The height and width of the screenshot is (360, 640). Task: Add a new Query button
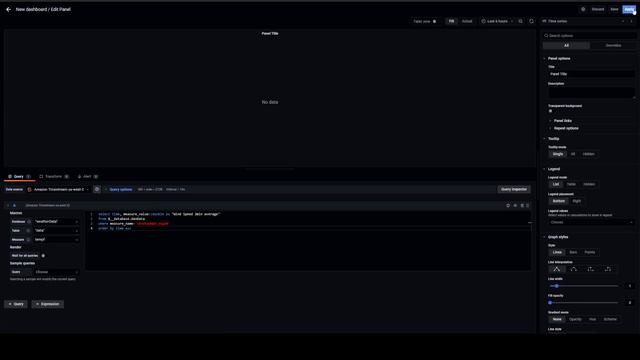coord(16,304)
